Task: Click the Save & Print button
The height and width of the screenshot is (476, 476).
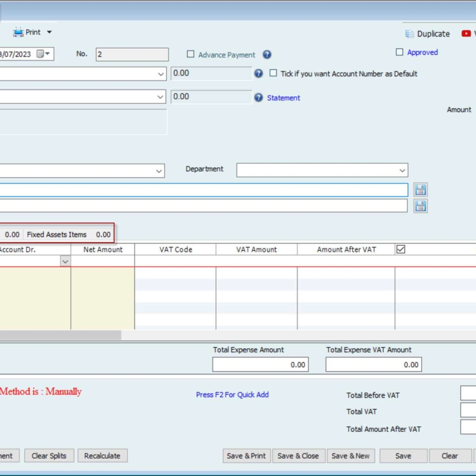Action: (246, 456)
